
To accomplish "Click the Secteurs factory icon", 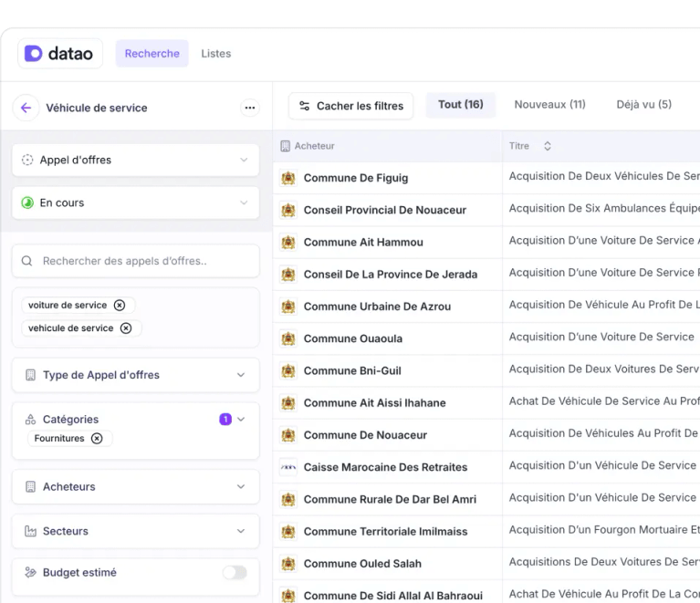I will [30, 531].
